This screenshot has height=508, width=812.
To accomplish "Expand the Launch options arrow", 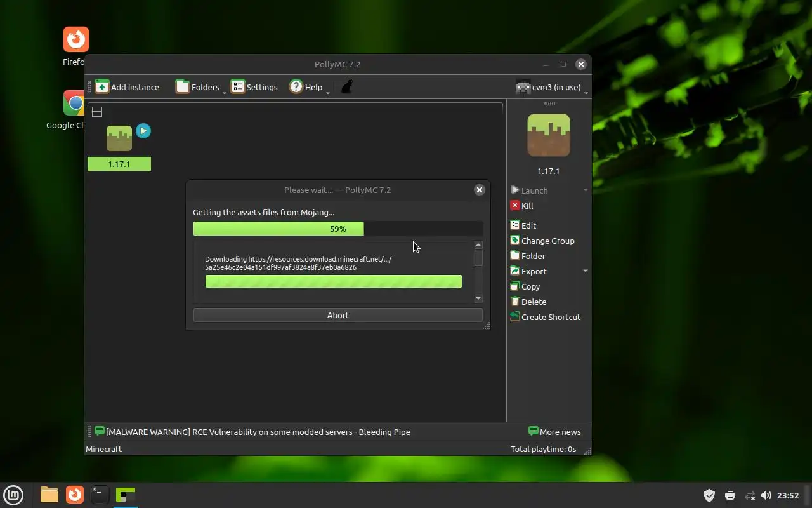I will (x=585, y=190).
